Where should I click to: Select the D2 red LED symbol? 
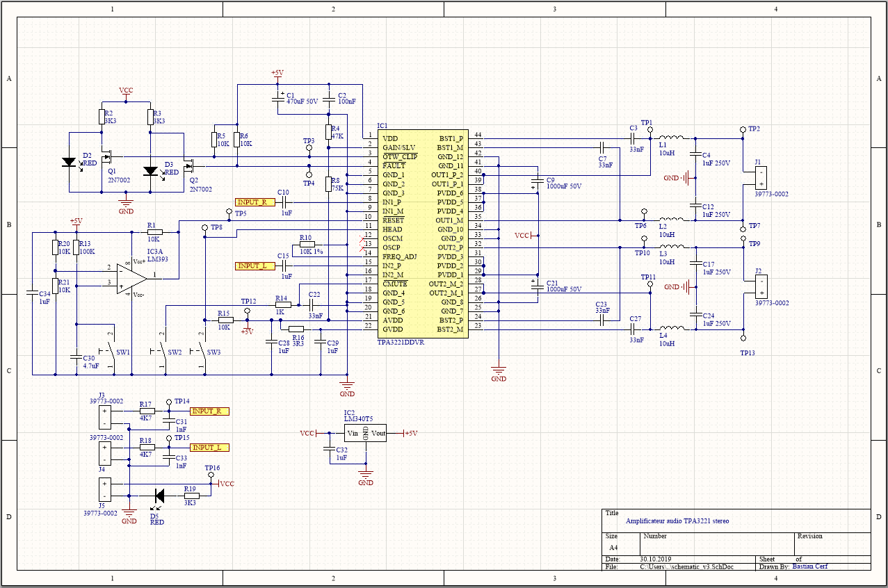click(69, 162)
